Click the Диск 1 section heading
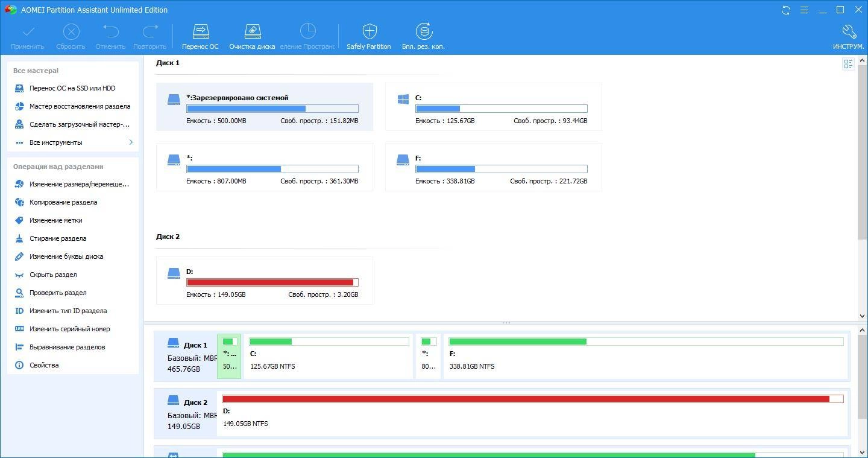This screenshot has width=868, height=458. (168, 63)
